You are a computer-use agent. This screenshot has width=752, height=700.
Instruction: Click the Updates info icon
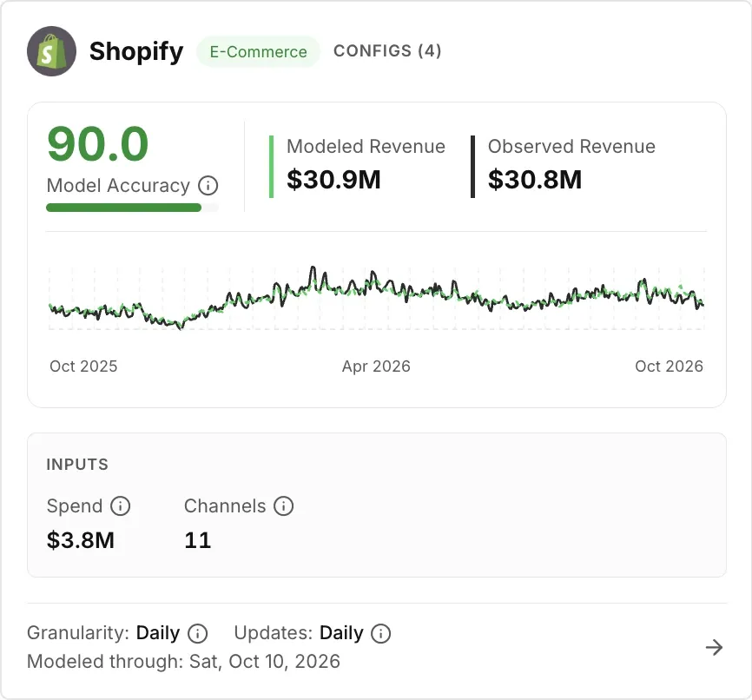[x=381, y=633]
